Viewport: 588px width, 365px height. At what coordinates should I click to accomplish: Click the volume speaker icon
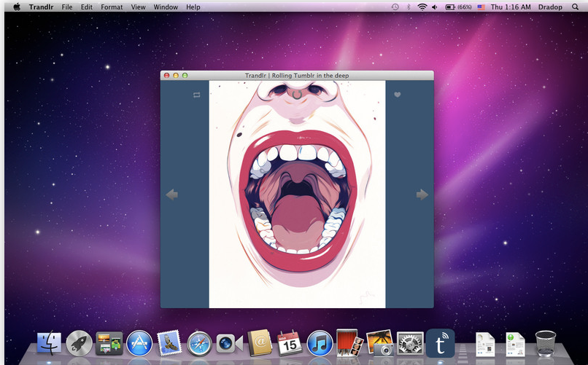coord(435,7)
